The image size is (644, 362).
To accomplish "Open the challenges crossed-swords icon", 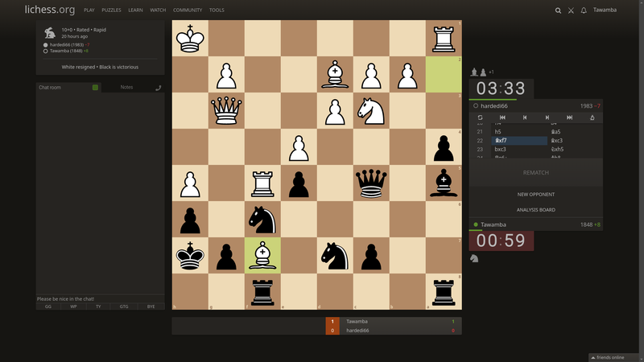I will coord(571,10).
